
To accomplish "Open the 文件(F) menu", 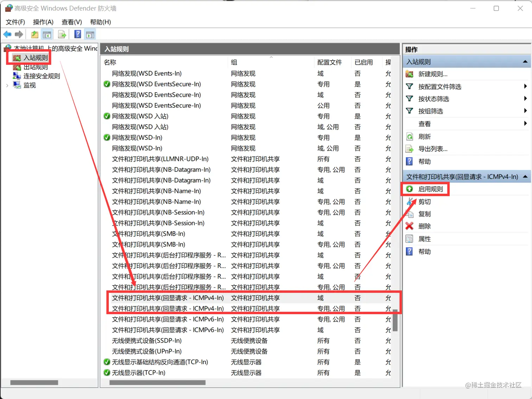I will click(x=15, y=22).
